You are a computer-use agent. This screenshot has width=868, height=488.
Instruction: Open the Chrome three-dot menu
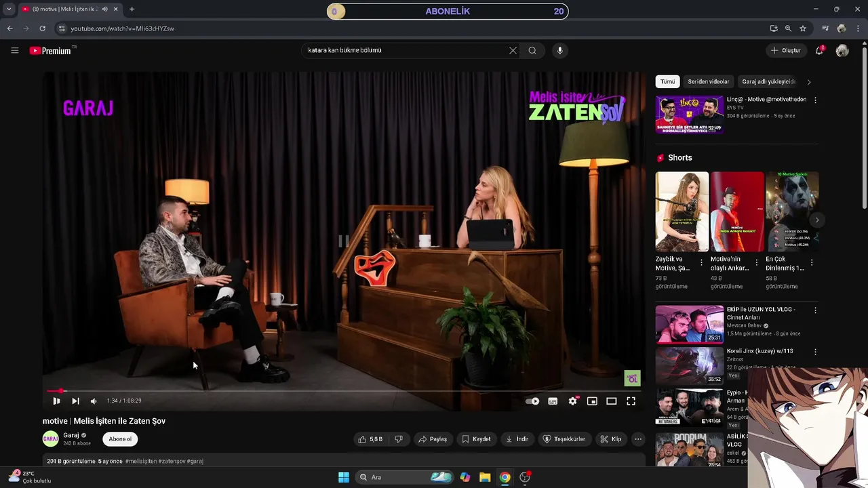tap(858, 28)
